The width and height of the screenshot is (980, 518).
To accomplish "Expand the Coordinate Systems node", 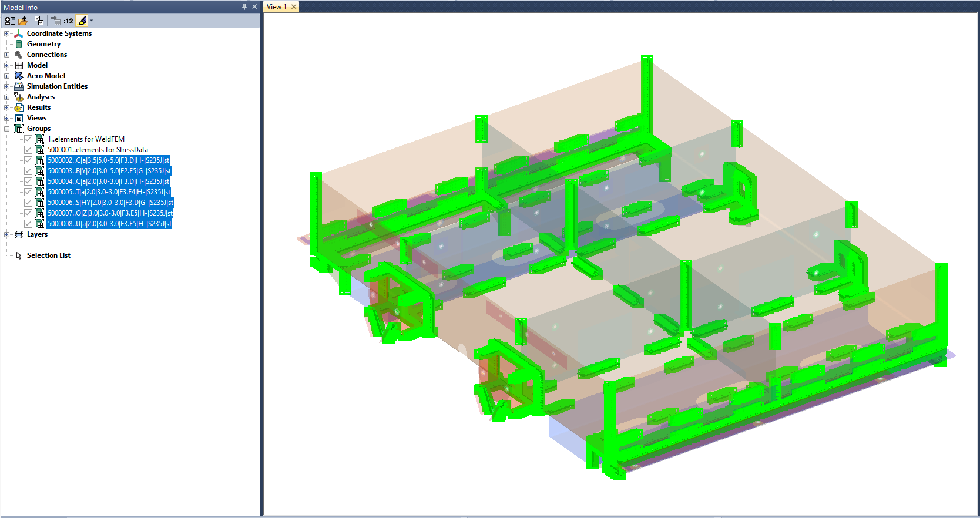I will pyautogui.click(x=7, y=33).
